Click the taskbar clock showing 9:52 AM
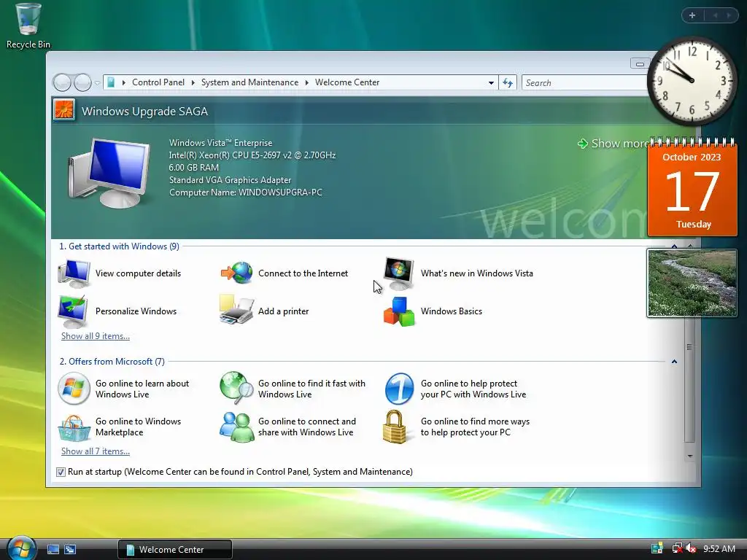747x560 pixels. 719,549
